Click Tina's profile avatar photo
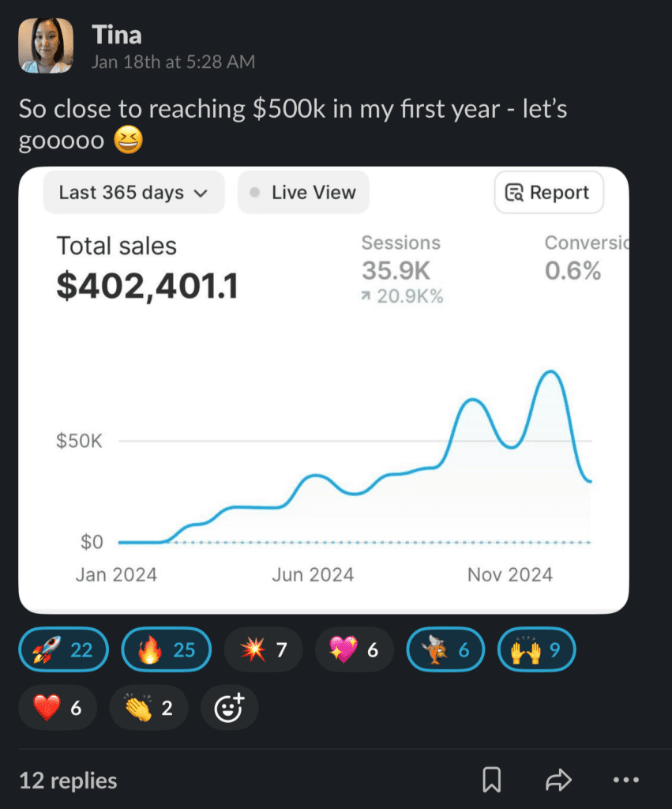 (45, 45)
